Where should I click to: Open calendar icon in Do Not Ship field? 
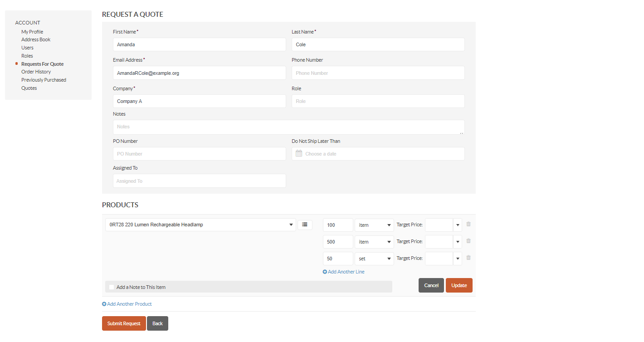click(x=299, y=154)
